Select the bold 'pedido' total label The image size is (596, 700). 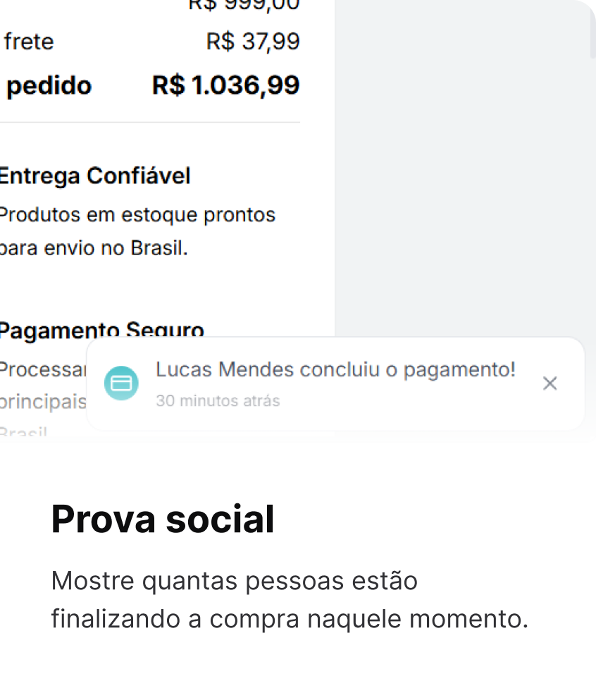(49, 85)
